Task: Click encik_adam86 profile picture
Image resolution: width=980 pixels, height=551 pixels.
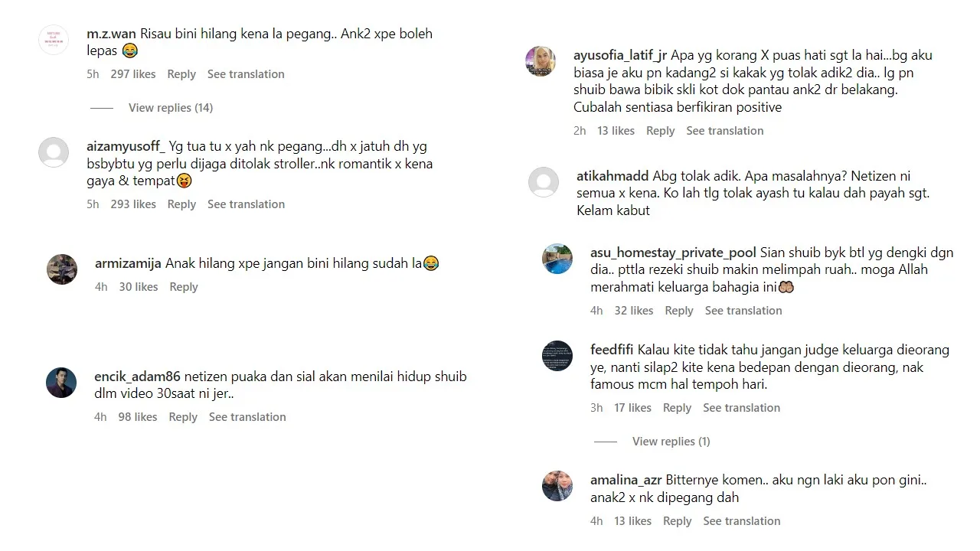Action: [61, 383]
